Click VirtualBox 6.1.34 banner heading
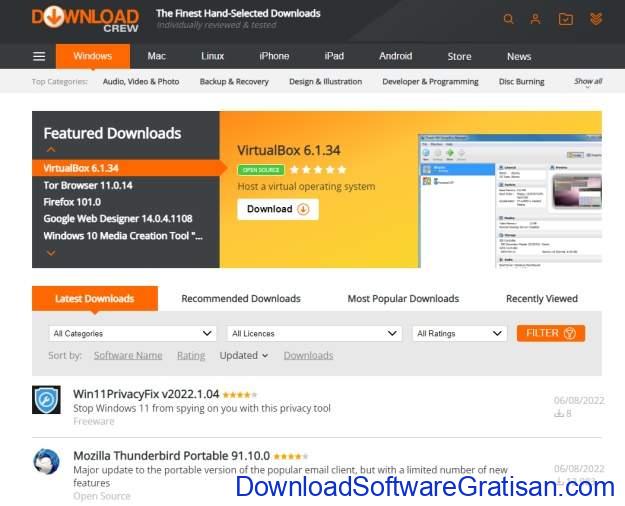The width and height of the screenshot is (625, 506). tap(289, 150)
